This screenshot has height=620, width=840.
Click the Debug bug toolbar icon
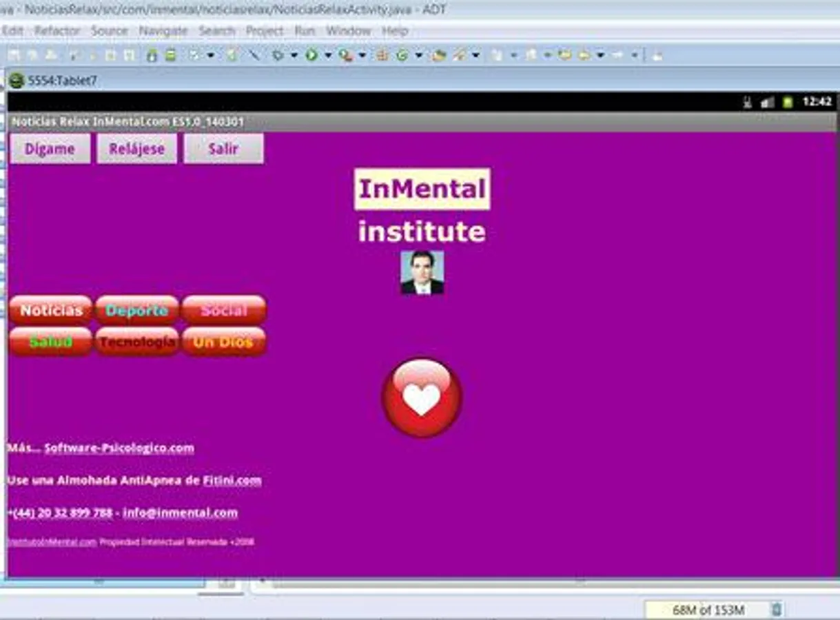pos(278,55)
